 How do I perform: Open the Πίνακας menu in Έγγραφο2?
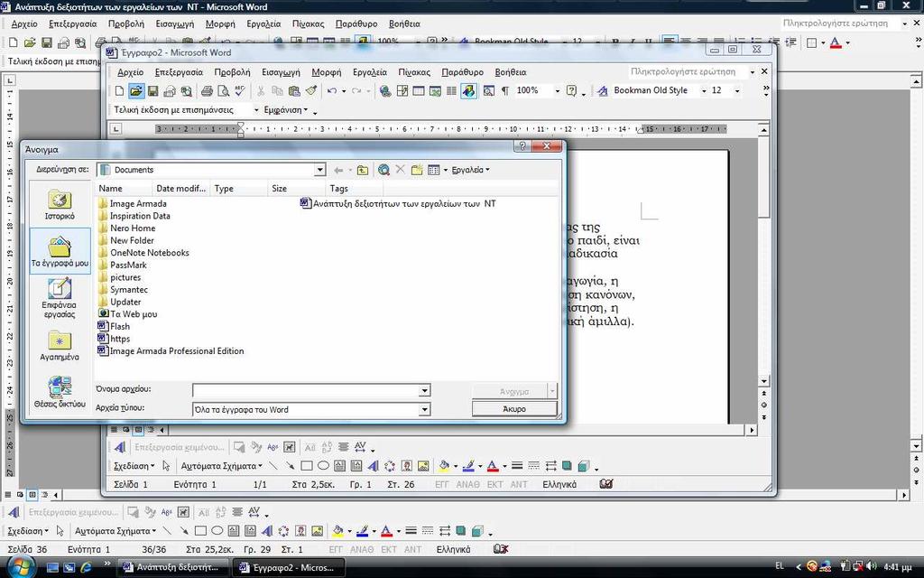[414, 72]
